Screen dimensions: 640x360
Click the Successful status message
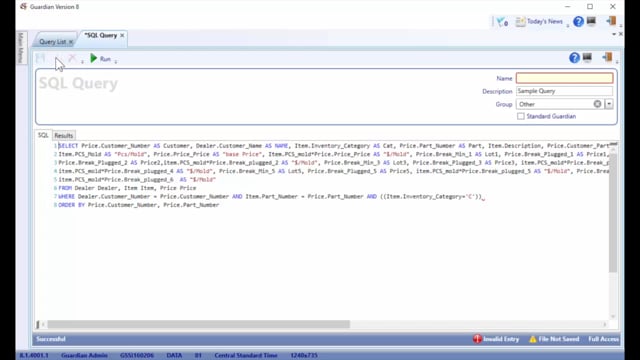click(51, 339)
